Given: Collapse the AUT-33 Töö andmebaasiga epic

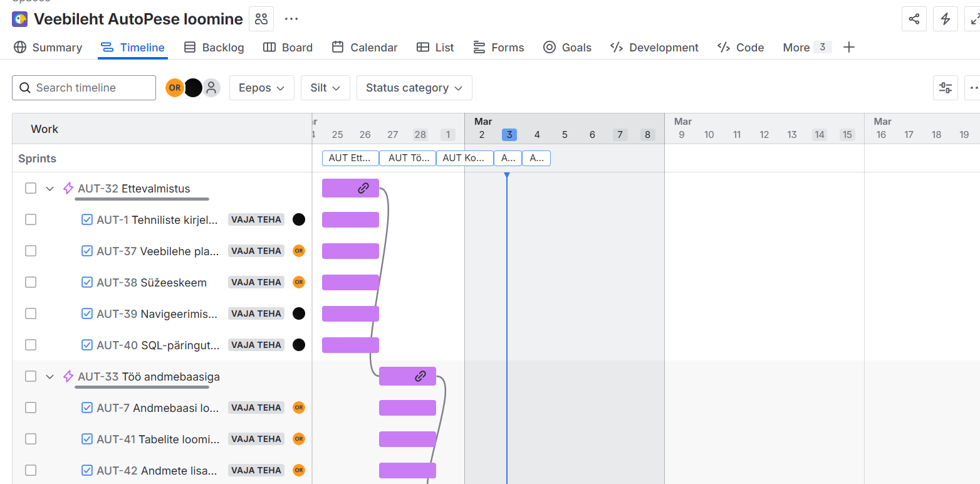Looking at the screenshot, I should tap(50, 377).
